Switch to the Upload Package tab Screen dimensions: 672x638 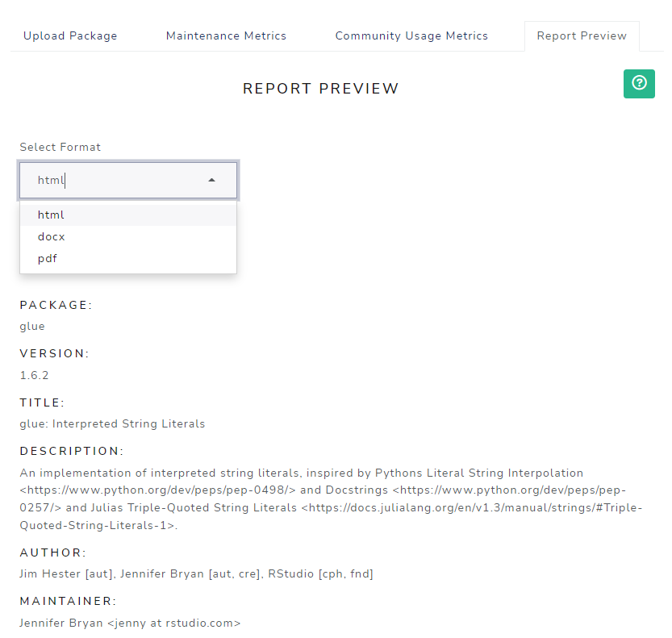point(70,36)
